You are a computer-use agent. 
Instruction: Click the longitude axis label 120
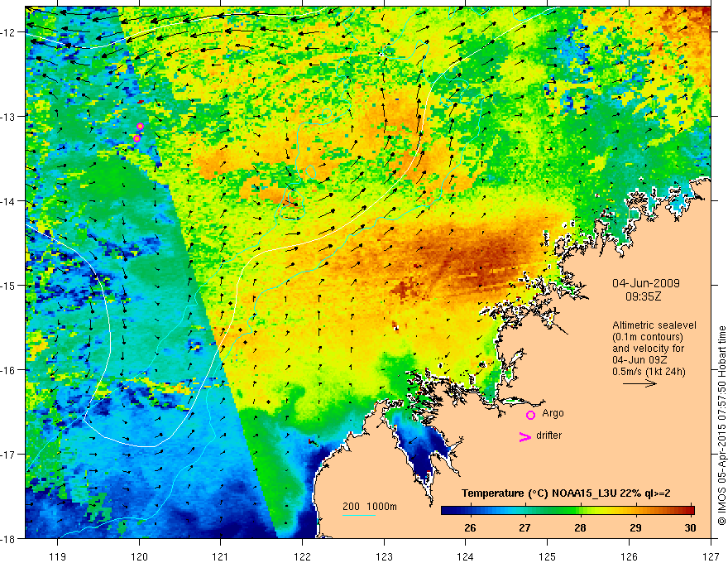pos(139,556)
